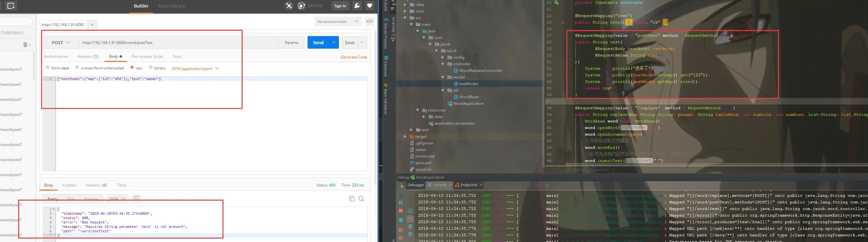Select the binary body radio button
Viewport: 868px width, 242px height.
(151, 67)
